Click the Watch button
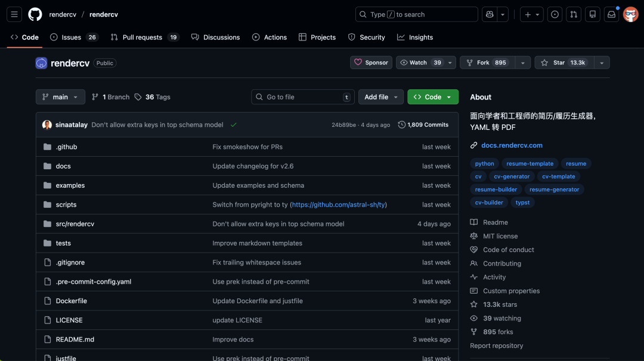This screenshot has width=644, height=361. [420, 63]
